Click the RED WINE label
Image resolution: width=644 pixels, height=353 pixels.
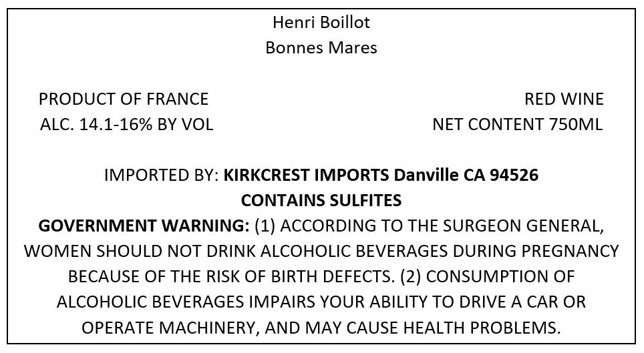(564, 99)
